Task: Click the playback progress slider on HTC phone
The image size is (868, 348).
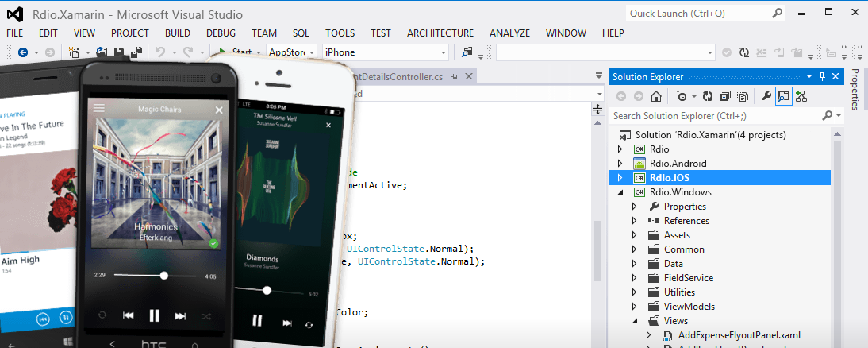Action: (x=156, y=276)
